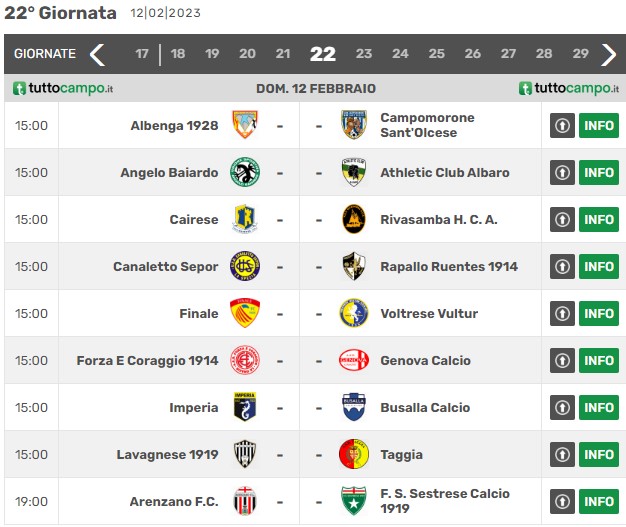
Task: Switch to giornata 29
Action: pos(580,53)
